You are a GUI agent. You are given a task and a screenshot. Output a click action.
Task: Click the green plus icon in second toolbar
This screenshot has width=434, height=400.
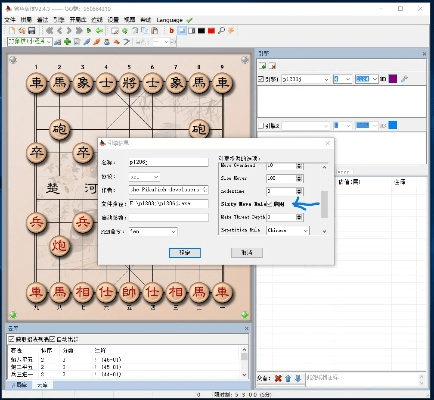coord(67,42)
